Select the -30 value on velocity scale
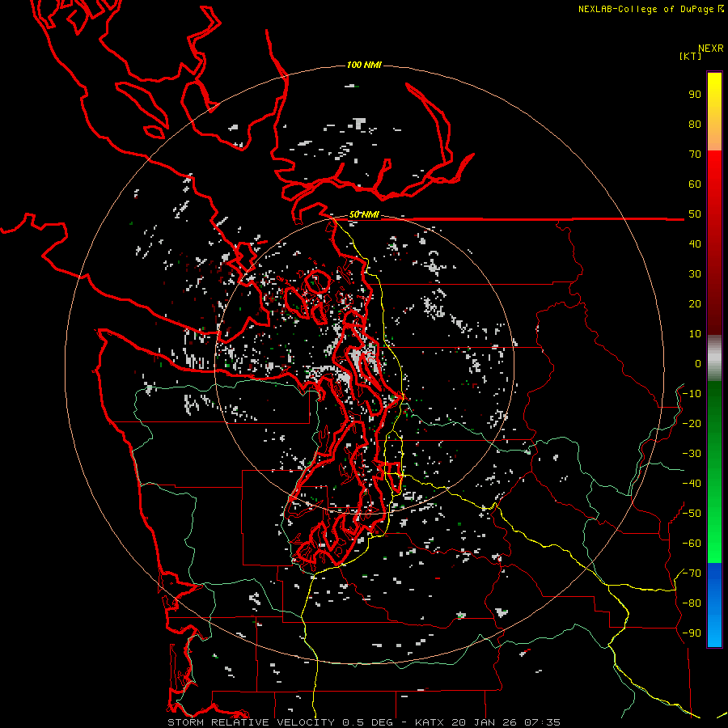The width and height of the screenshot is (728, 728). tap(692, 454)
